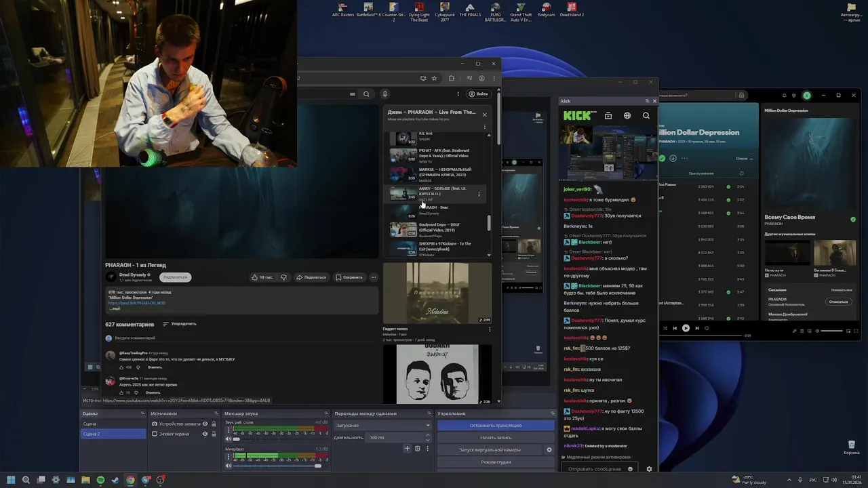The image size is (868, 488).
Task: Toggle lock on the Устройство захвата source
Action: pyautogui.click(x=214, y=424)
